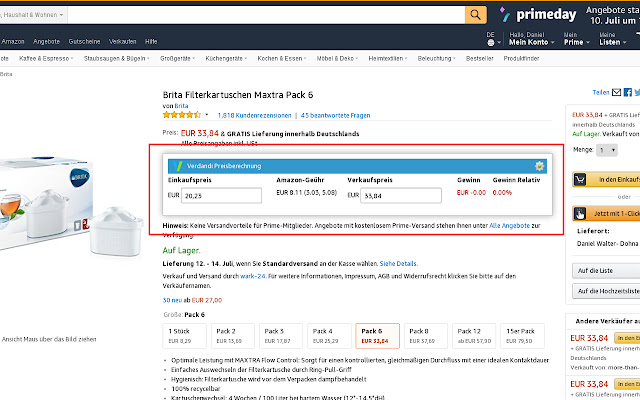640x400 pixels.
Task: Open the Produktfinder nav link
Action: coord(521,58)
